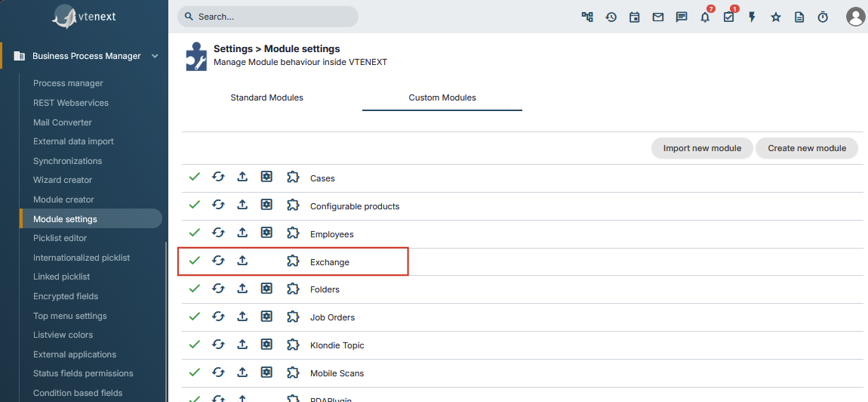The width and height of the screenshot is (868, 402).
Task: Collapse the Business Process Manager section chevron
Action: 155,56
